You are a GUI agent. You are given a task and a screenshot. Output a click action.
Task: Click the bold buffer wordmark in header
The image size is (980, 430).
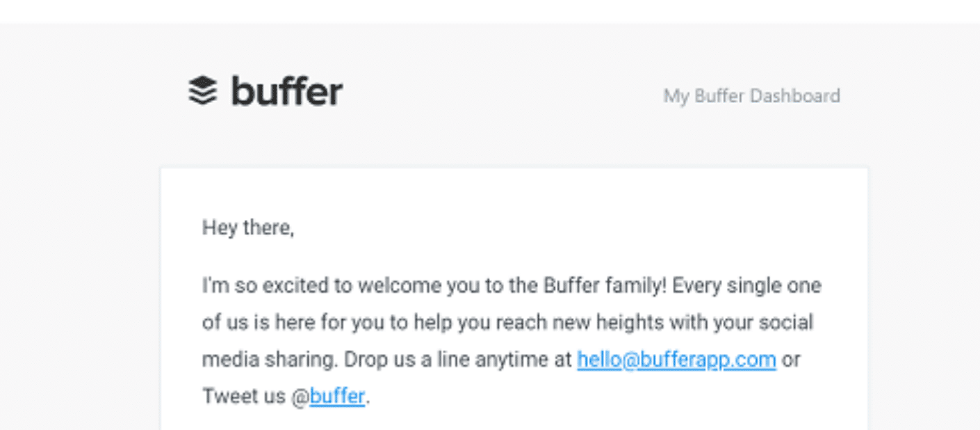pos(286,91)
